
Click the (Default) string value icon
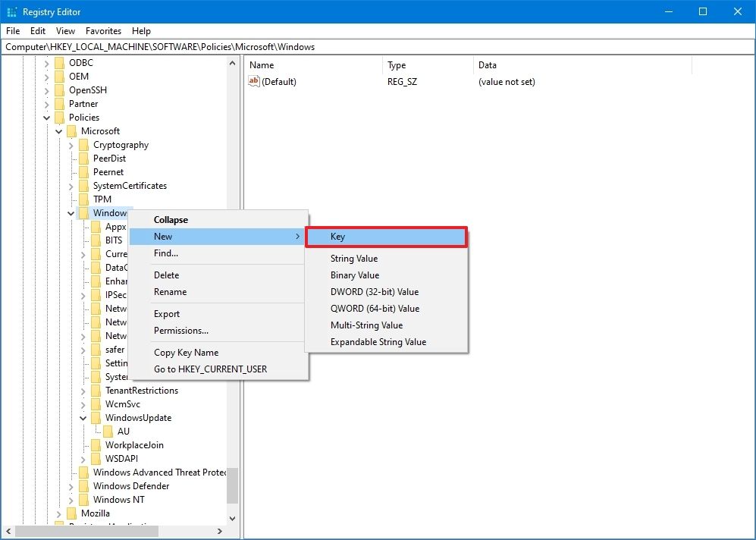coord(253,81)
